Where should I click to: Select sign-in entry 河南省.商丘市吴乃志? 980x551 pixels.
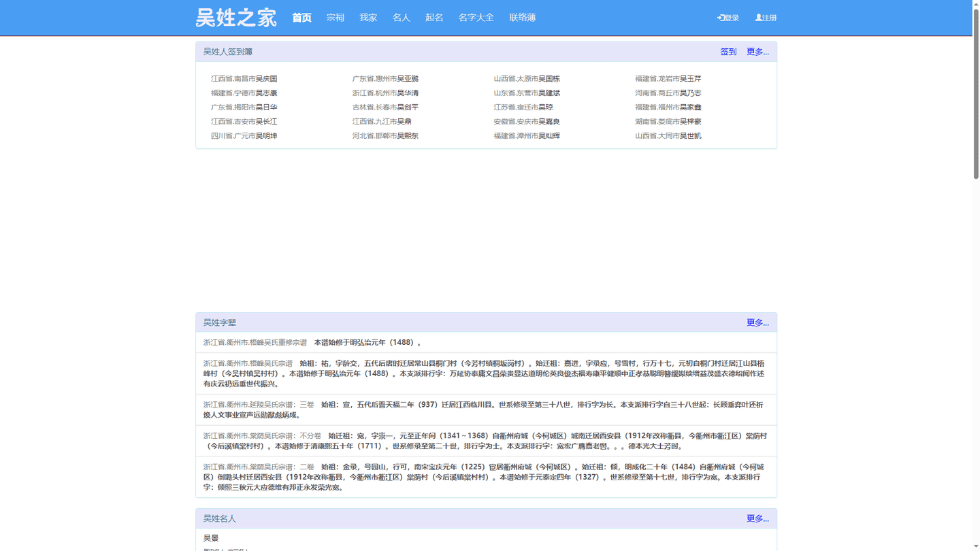pyautogui.click(x=668, y=93)
